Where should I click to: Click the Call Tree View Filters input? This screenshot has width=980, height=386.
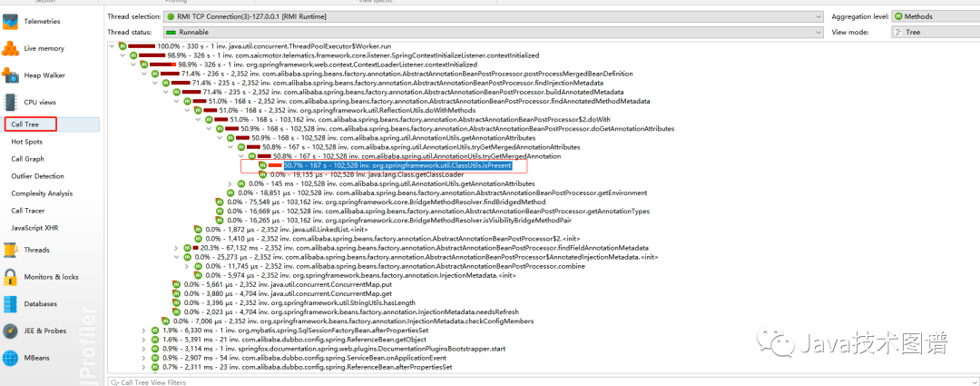(543, 381)
